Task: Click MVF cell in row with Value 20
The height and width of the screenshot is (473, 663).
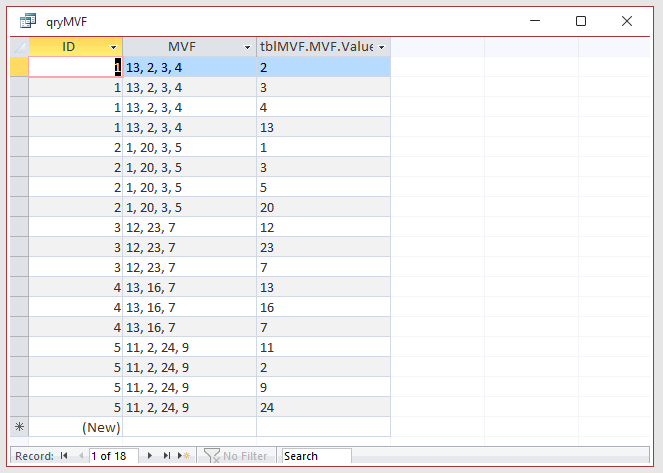Action: pyautogui.click(x=189, y=207)
